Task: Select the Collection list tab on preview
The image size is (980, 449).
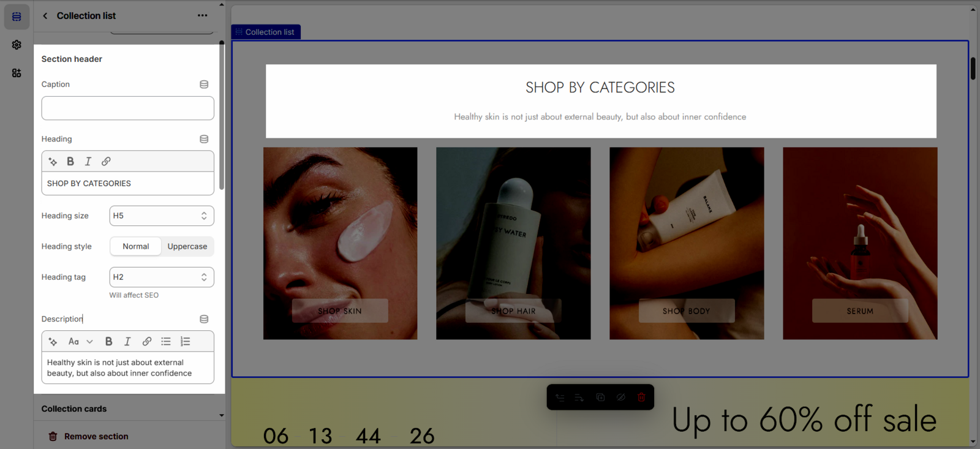Action: point(266,32)
